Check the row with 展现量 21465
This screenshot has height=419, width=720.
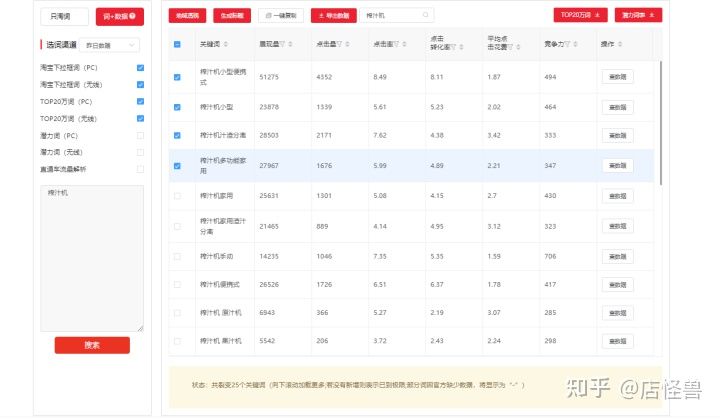pyautogui.click(x=177, y=226)
